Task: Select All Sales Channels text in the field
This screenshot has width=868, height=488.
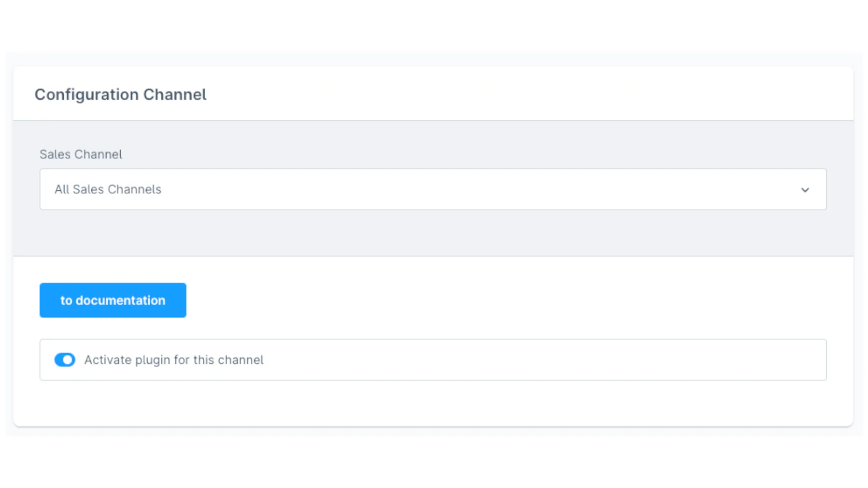Action: [x=108, y=189]
